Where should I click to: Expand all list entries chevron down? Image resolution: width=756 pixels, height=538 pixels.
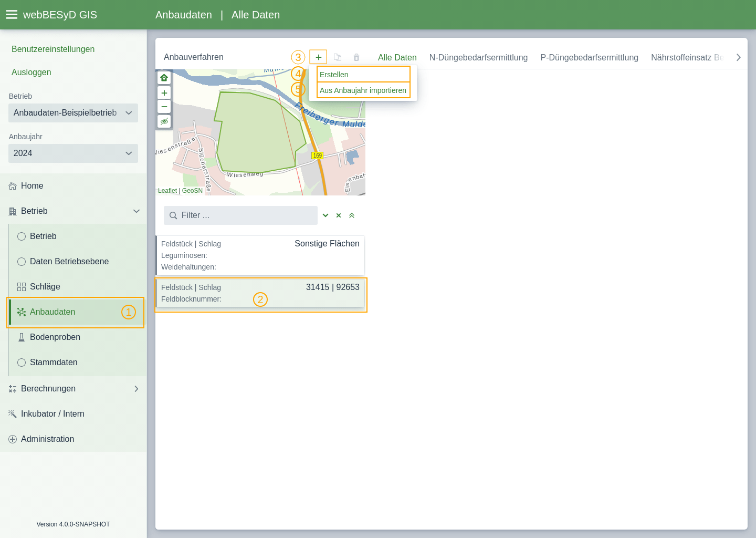[x=325, y=215]
